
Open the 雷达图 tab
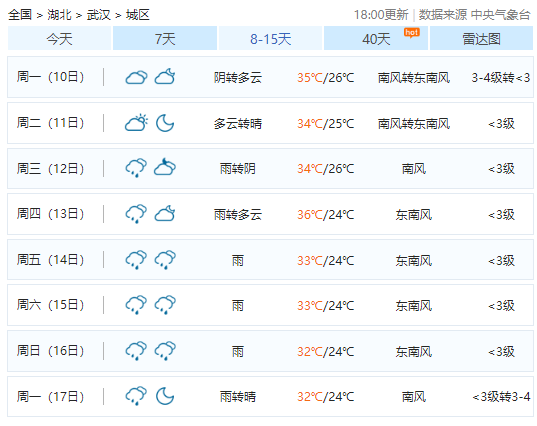(x=481, y=38)
